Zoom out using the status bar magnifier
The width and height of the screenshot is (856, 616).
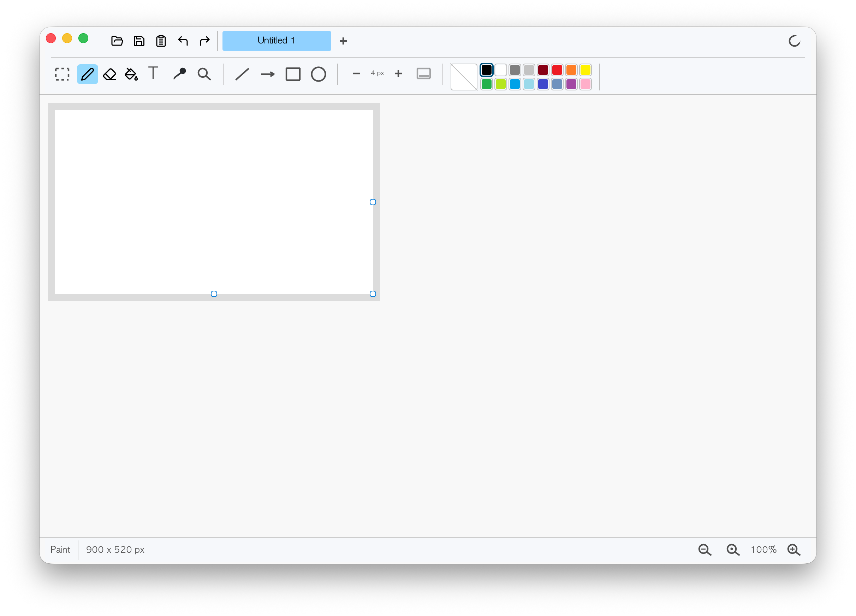coord(704,550)
